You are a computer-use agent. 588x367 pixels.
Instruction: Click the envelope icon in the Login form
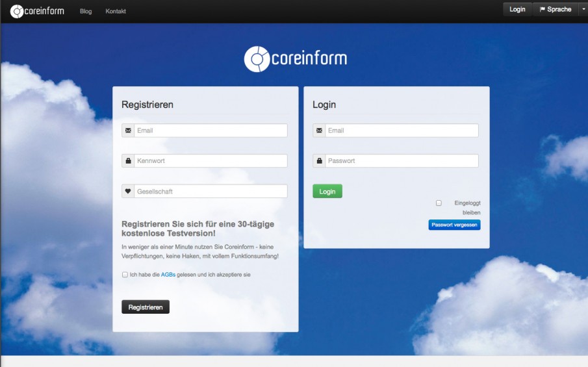319,131
